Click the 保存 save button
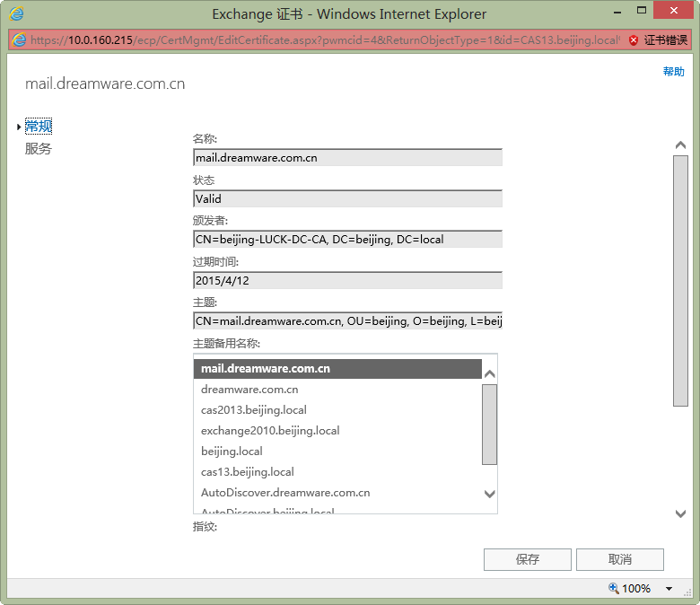The width and height of the screenshot is (700, 605). (x=527, y=559)
